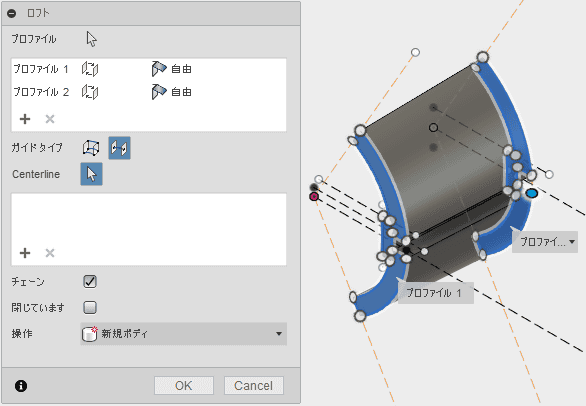Viewport: 586px width, 406px height.
Task: Click the reorder icon for プロファイル 2
Action: pyautogui.click(x=90, y=92)
